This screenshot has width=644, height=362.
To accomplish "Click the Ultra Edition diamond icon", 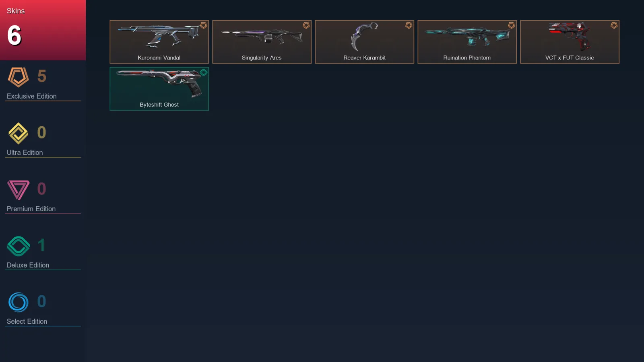I will click(x=18, y=134).
